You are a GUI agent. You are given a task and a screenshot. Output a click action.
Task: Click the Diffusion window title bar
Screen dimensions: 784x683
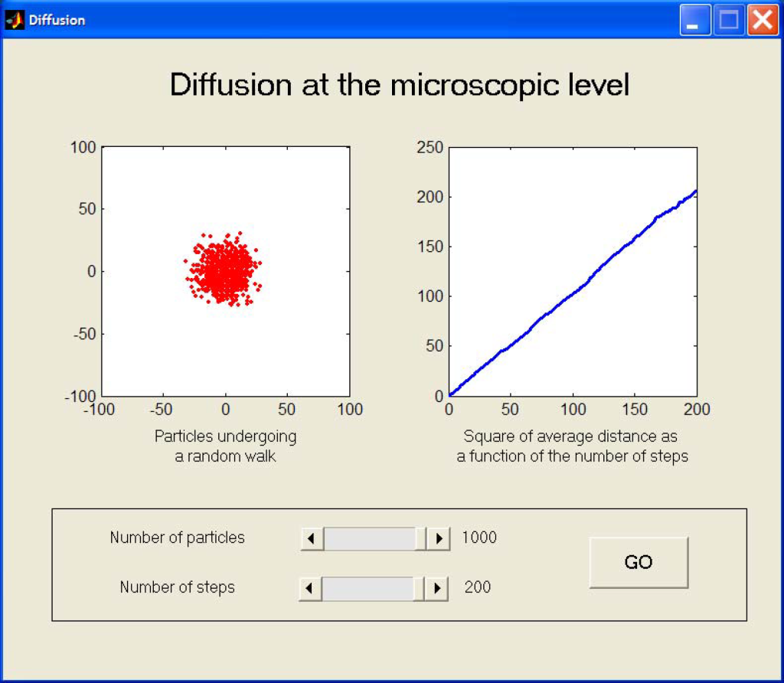[345, 20]
